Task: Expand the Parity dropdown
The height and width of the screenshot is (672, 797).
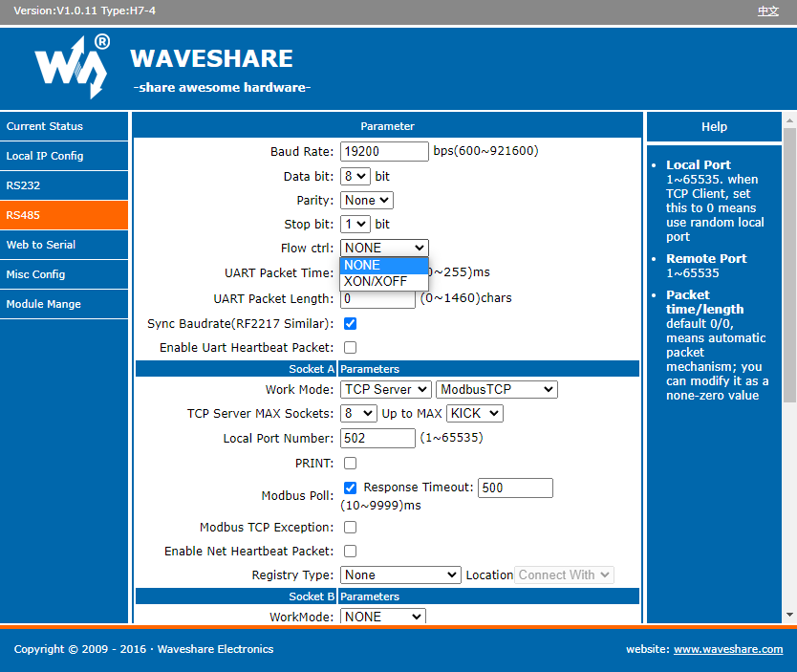Action: (367, 200)
